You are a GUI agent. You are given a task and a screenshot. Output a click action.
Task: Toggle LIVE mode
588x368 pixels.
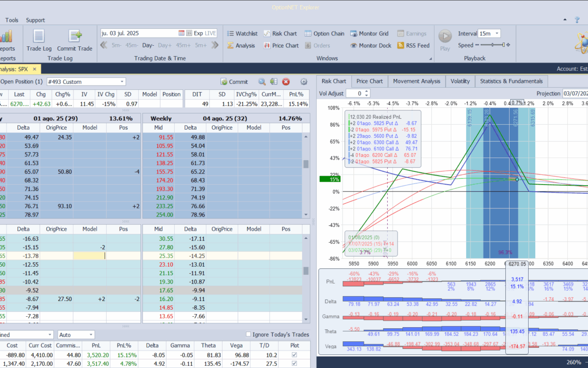[210, 33]
